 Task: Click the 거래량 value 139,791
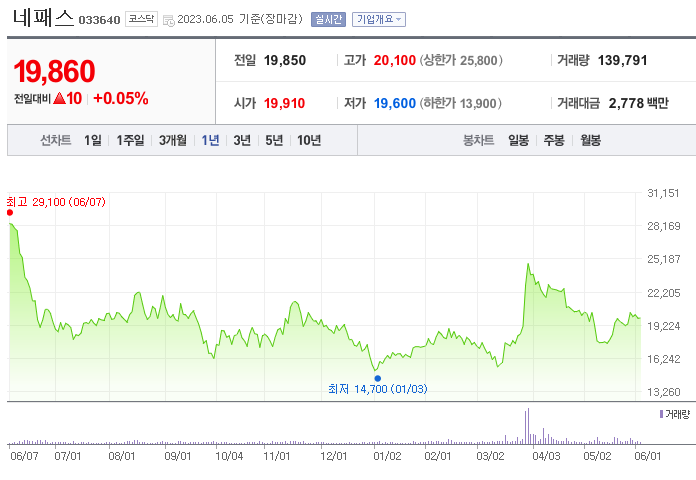tap(623, 60)
